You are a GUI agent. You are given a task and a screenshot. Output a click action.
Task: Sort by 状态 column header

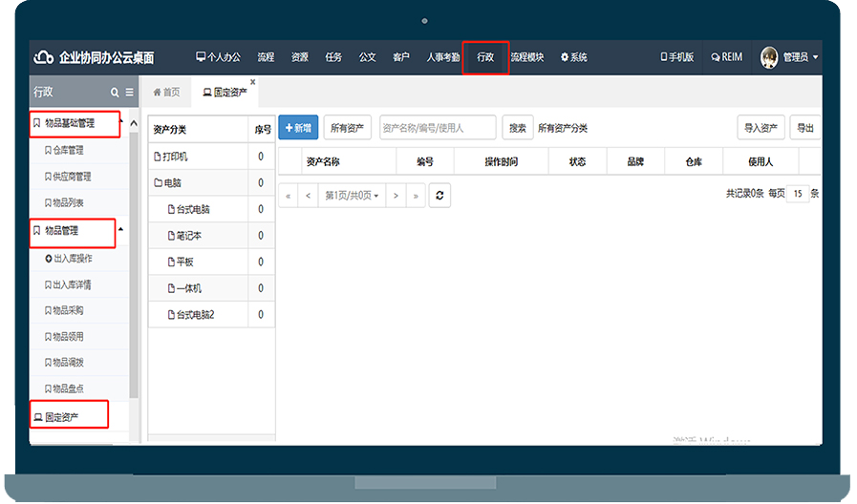577,161
